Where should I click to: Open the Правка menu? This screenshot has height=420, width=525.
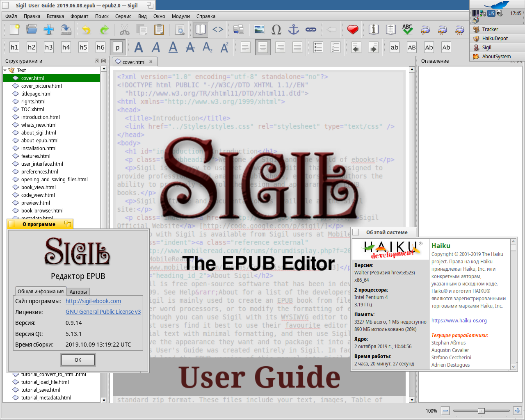[32, 16]
